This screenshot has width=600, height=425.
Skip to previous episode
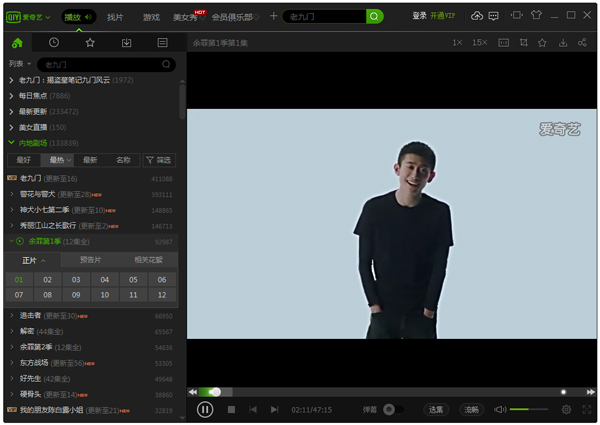pyautogui.click(x=253, y=410)
